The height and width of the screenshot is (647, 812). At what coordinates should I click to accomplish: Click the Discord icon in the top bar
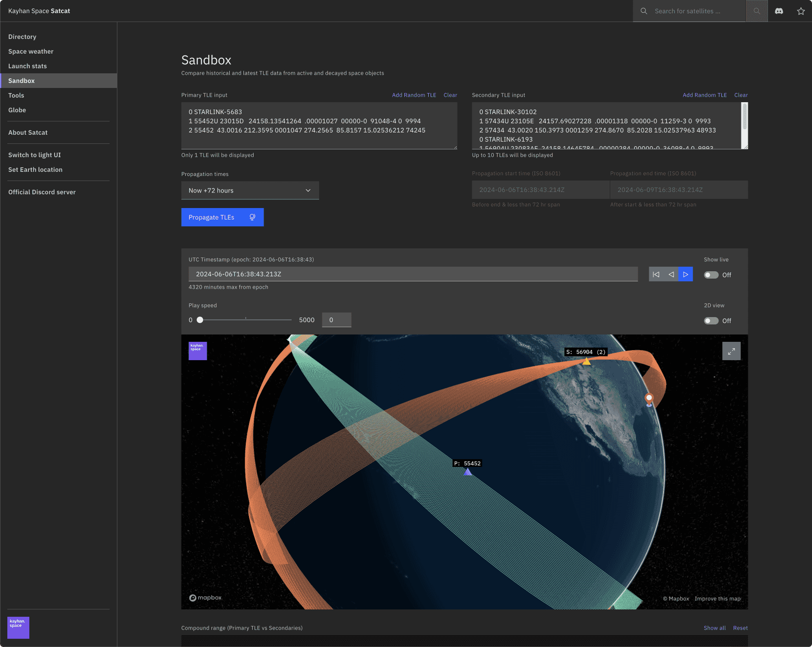pyautogui.click(x=779, y=11)
